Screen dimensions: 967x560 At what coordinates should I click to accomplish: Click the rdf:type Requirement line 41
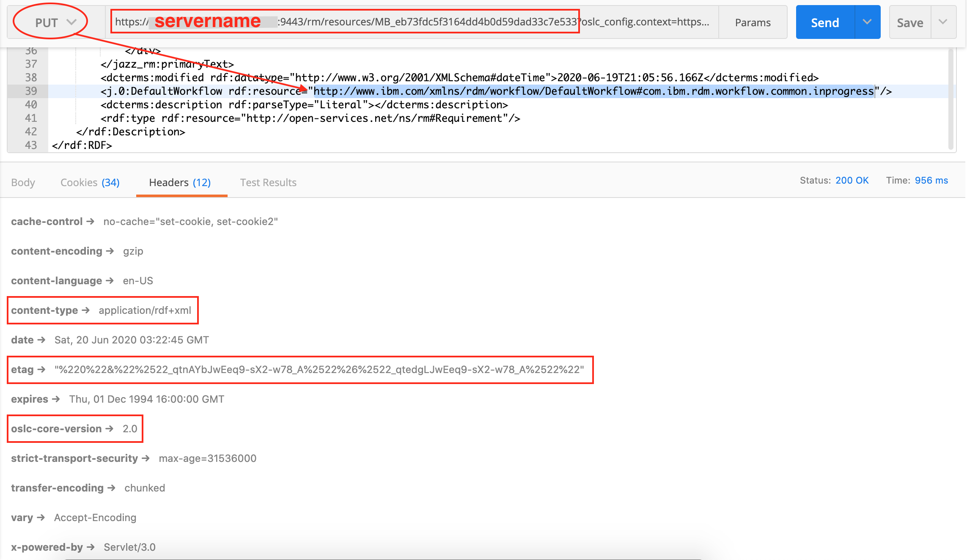coord(310,118)
